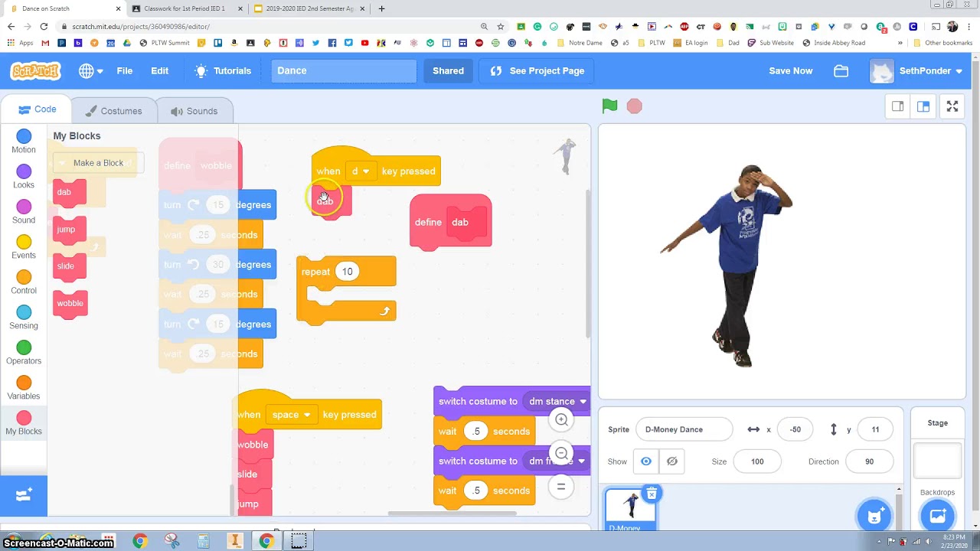The height and width of the screenshot is (551, 980).
Task: Open the My Stuff folder icon
Action: [x=841, y=70]
